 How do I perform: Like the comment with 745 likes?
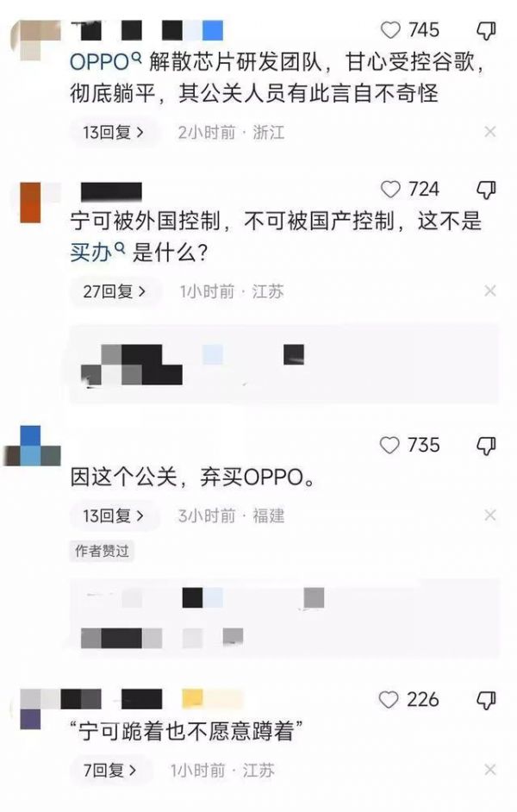pyautogui.click(x=390, y=30)
